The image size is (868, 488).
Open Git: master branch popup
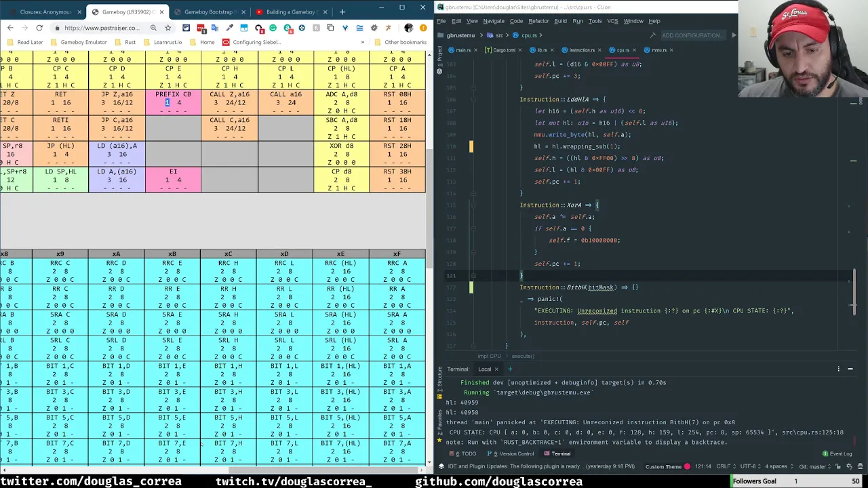click(x=816, y=466)
